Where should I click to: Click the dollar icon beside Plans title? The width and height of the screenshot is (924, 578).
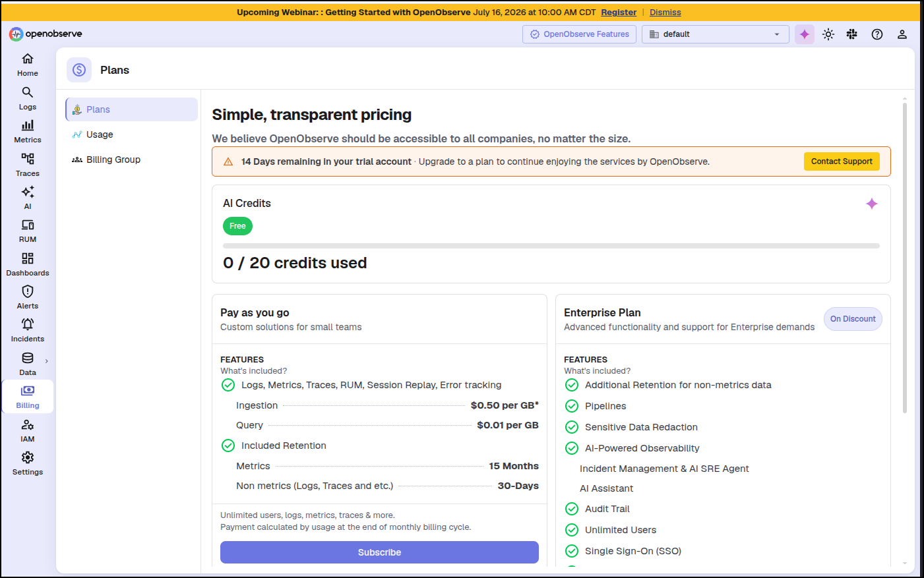(79, 70)
